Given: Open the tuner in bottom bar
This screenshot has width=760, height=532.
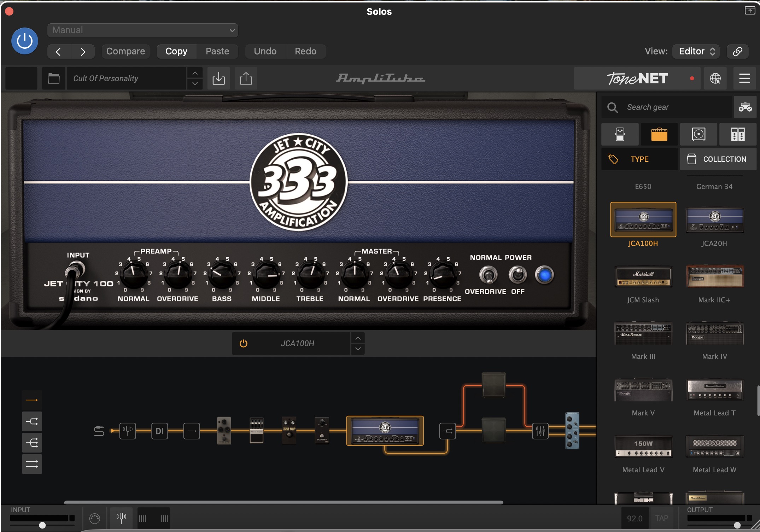Looking at the screenshot, I should (121, 518).
